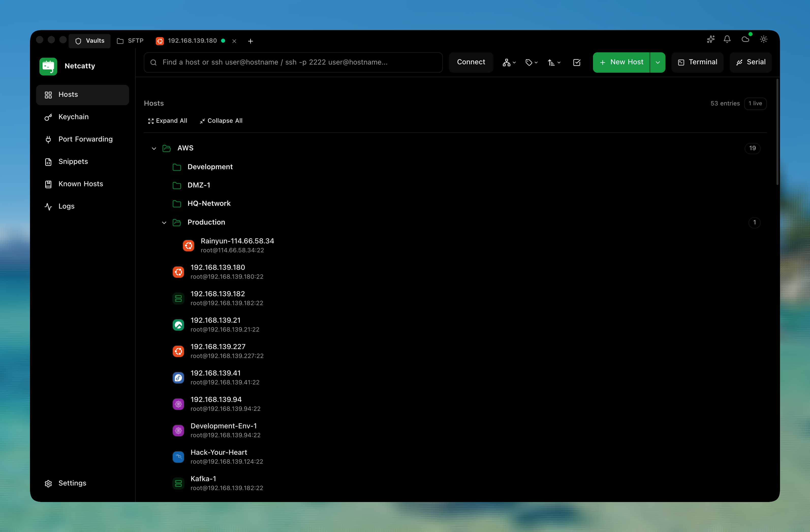Click the HQ-Network folder icon
The height and width of the screenshot is (532, 810).
[177, 204]
